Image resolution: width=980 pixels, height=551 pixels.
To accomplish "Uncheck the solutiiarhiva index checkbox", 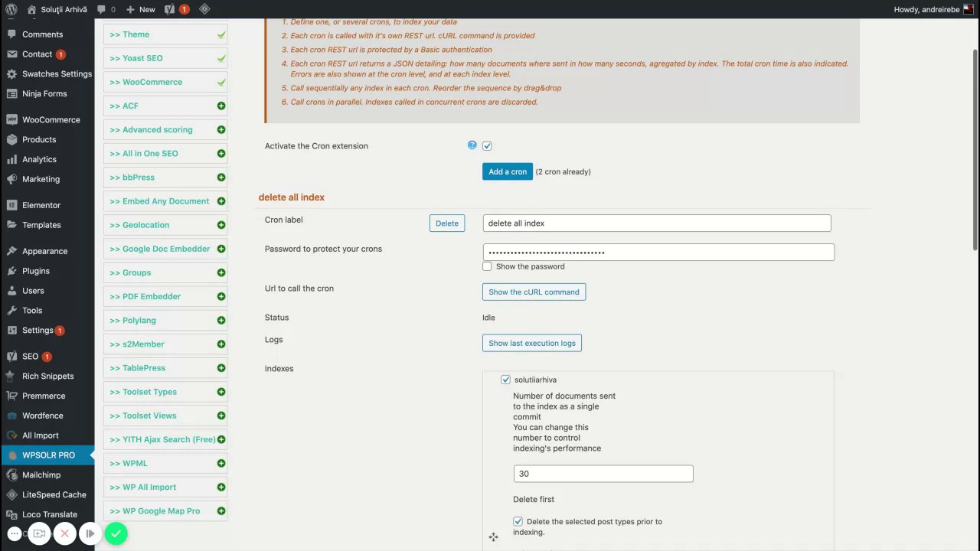I will [505, 380].
